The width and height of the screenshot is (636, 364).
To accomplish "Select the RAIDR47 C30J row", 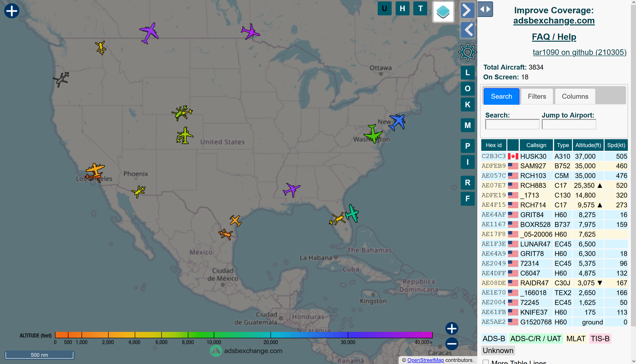I will pos(554,283).
